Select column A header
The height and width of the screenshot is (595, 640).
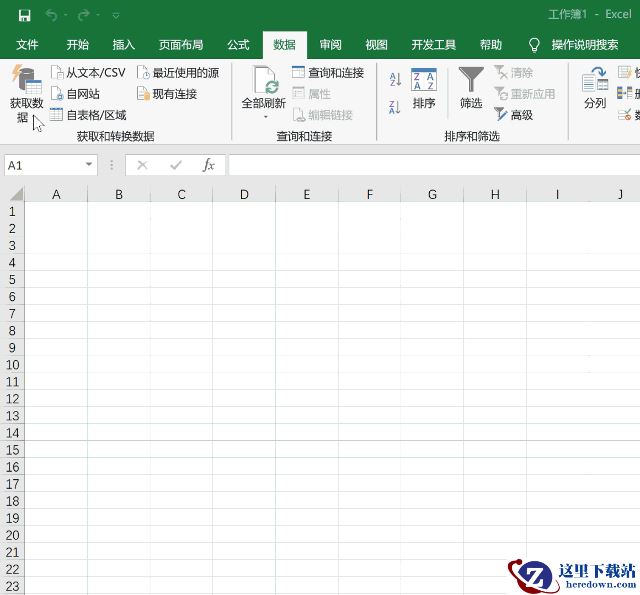pos(56,194)
